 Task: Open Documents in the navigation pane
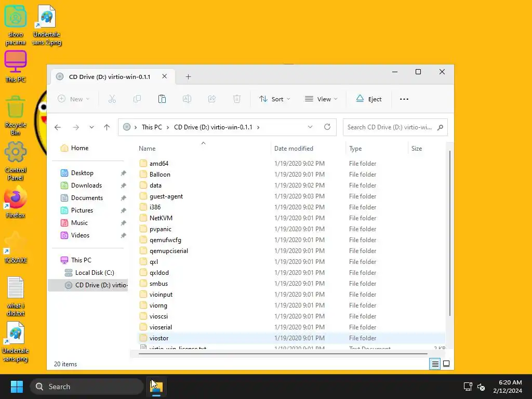(x=87, y=198)
